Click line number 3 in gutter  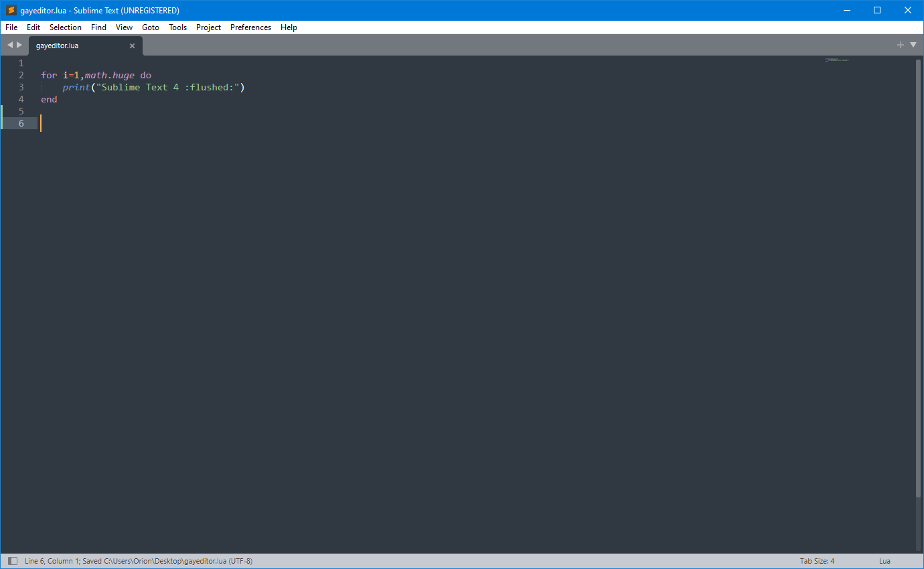pyautogui.click(x=21, y=87)
